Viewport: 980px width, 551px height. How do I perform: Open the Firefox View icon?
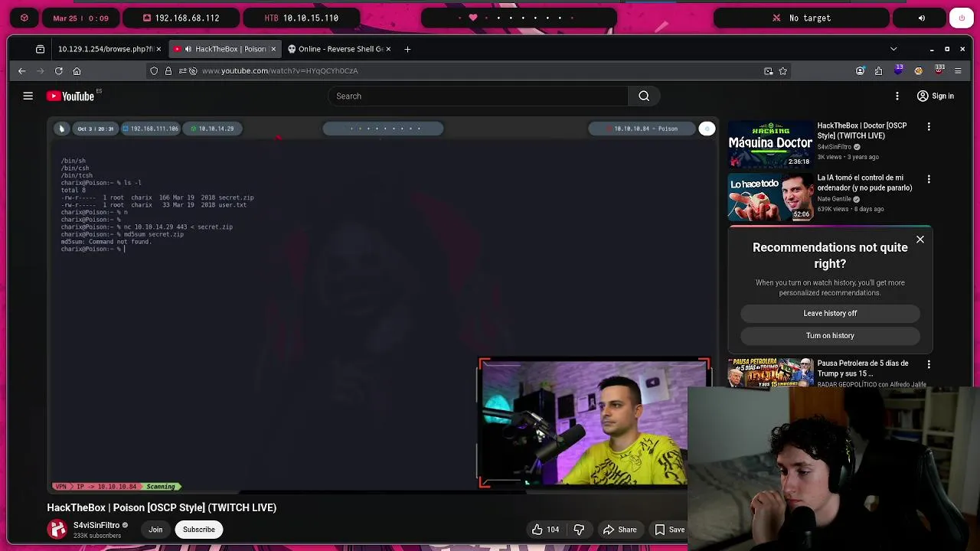(40, 49)
